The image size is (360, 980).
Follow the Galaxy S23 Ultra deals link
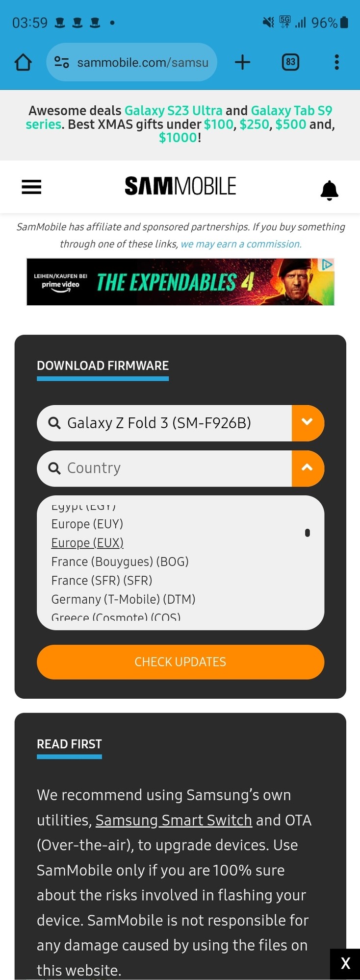click(173, 111)
